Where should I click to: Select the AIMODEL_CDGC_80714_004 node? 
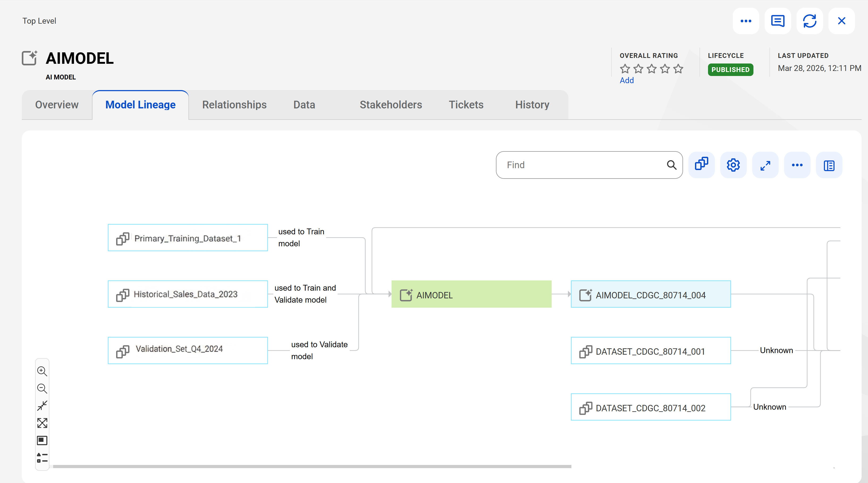651,294
